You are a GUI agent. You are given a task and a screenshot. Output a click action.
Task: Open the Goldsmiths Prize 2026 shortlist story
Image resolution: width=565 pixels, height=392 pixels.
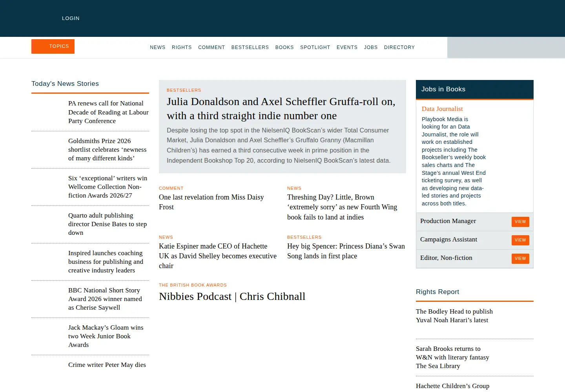coord(108,149)
